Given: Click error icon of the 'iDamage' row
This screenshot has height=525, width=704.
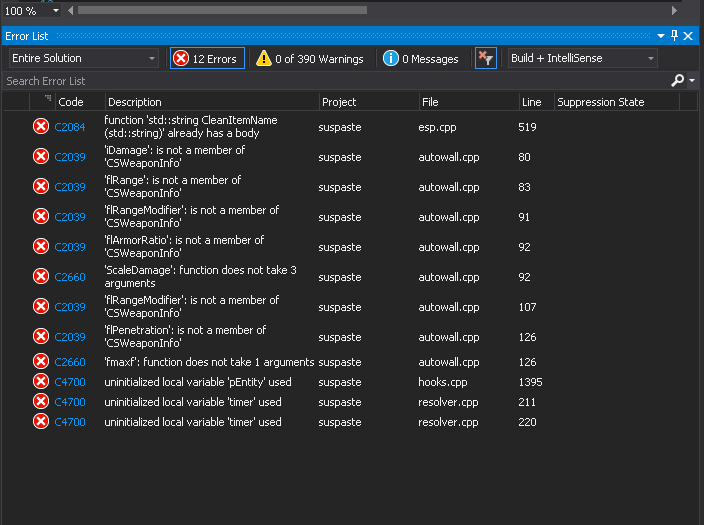Looking at the screenshot, I should 41,156.
